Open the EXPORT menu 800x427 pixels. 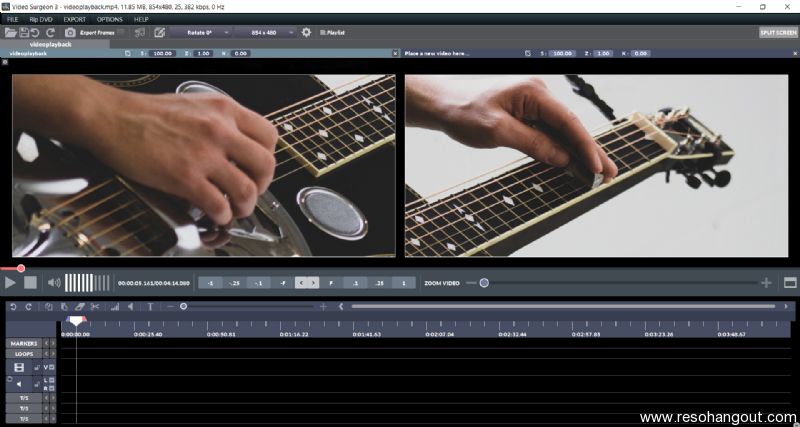click(x=74, y=19)
